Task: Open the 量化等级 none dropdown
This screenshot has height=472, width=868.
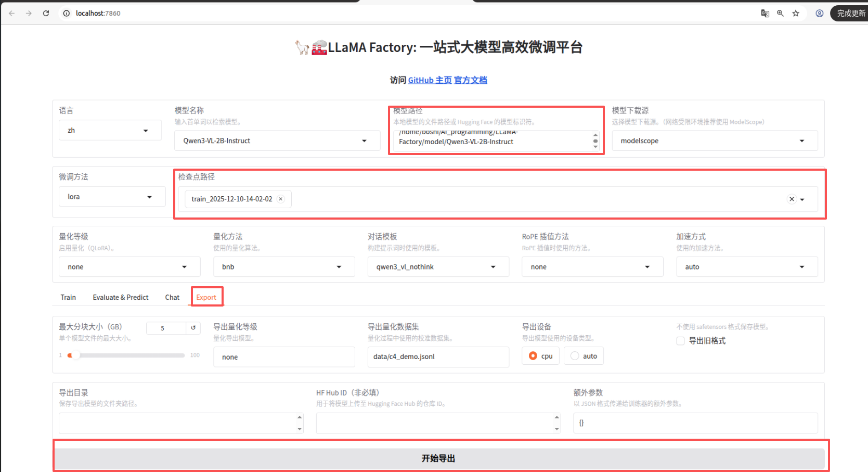Action: point(129,266)
